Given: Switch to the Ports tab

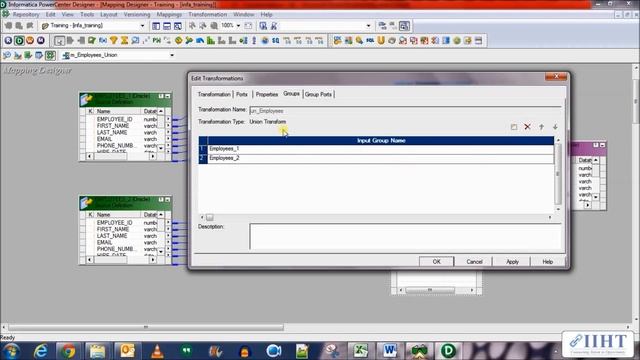Looking at the screenshot, I should click(242, 94).
